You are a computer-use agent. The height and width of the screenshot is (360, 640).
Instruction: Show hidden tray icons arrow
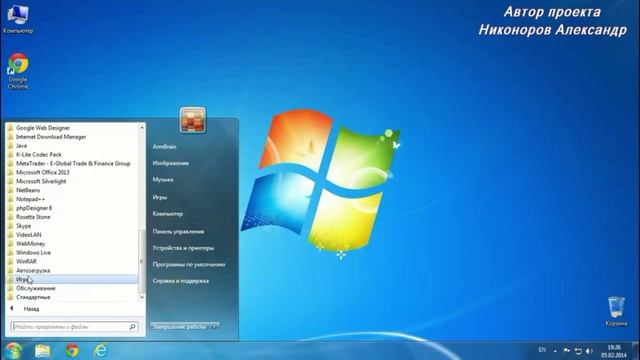(555, 351)
